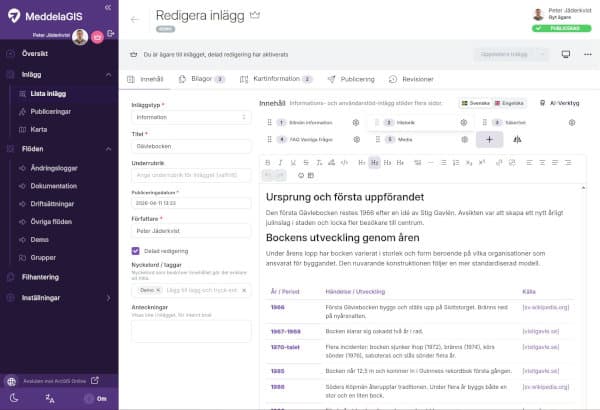Open the dropdown arrow next to the update button
Image resolution: width=600 pixels, height=410 pixels.
coord(542,54)
